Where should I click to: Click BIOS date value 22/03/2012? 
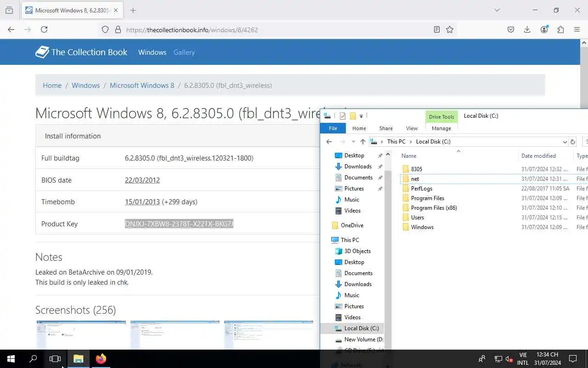click(x=142, y=180)
